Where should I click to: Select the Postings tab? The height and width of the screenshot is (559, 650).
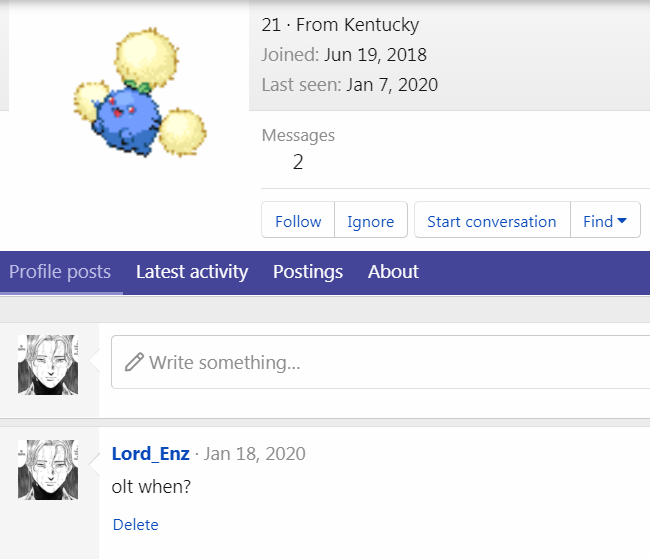tap(308, 272)
